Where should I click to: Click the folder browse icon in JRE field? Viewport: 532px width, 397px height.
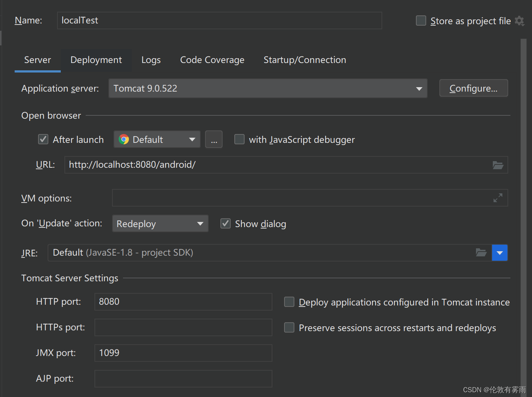[481, 252]
